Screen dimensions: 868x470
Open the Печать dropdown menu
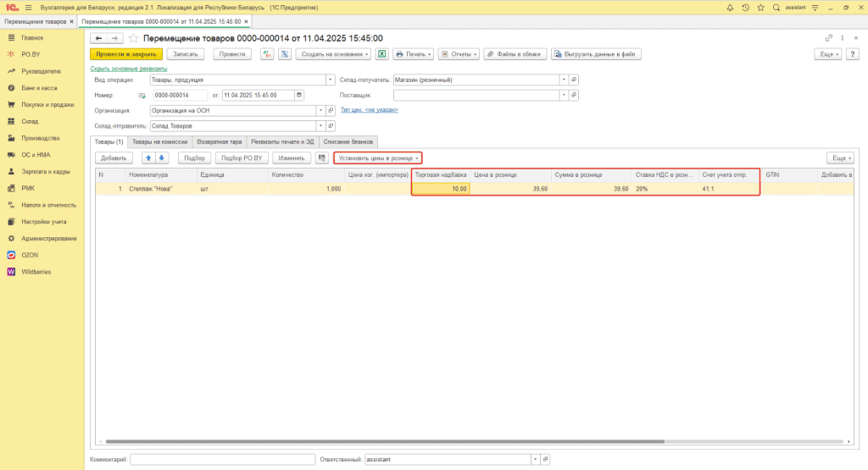click(x=413, y=54)
